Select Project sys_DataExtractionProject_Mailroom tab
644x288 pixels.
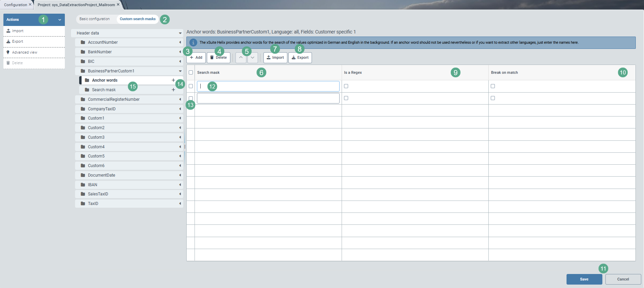[x=76, y=5]
